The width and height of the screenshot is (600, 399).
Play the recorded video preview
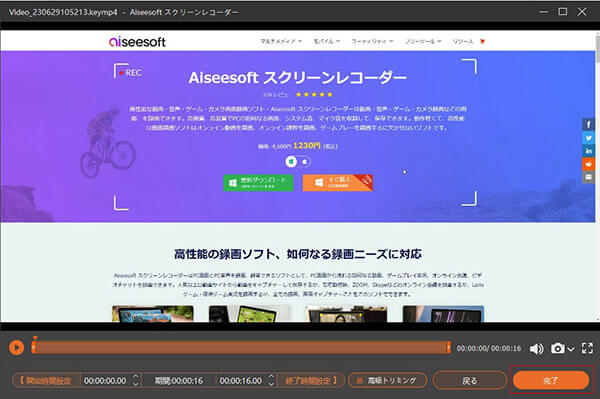pos(16,347)
